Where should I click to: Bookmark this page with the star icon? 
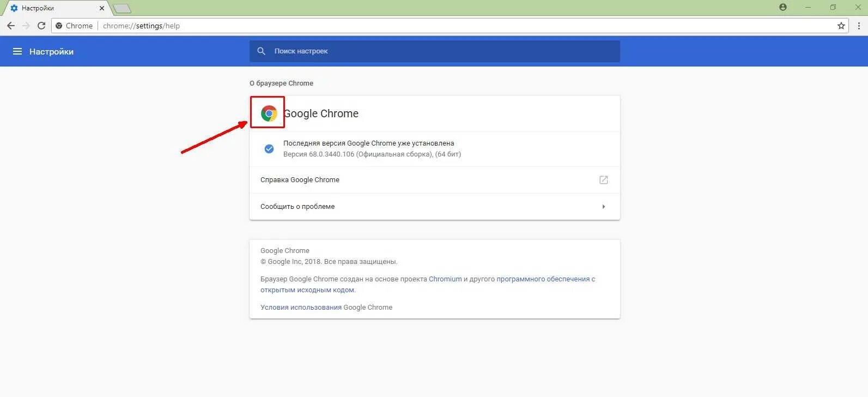[x=841, y=26]
